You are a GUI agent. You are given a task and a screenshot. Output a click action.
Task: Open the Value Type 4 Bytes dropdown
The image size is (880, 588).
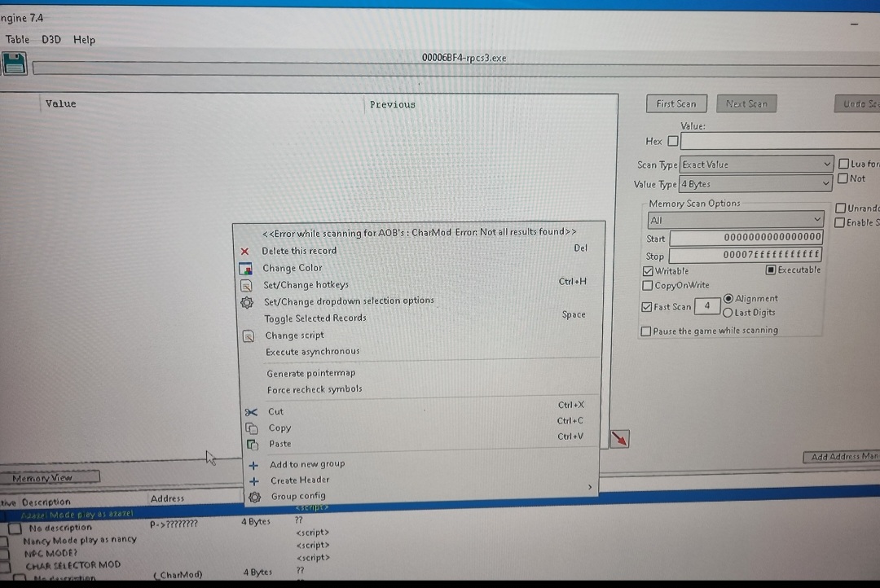[x=756, y=185]
